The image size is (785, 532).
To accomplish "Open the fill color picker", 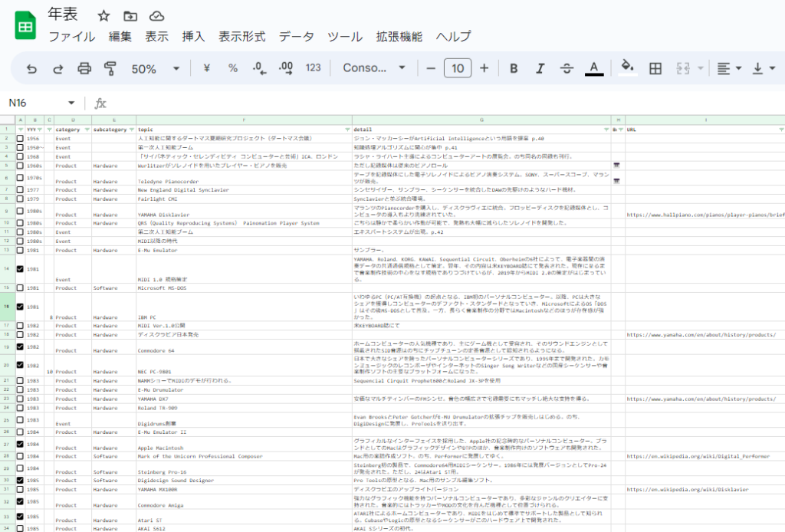I will [628, 68].
